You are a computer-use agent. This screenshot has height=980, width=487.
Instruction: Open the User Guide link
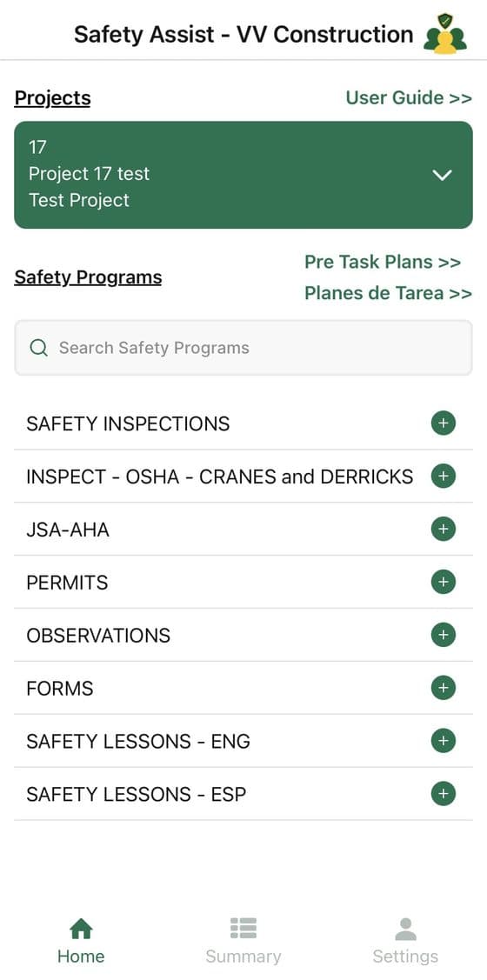(409, 97)
